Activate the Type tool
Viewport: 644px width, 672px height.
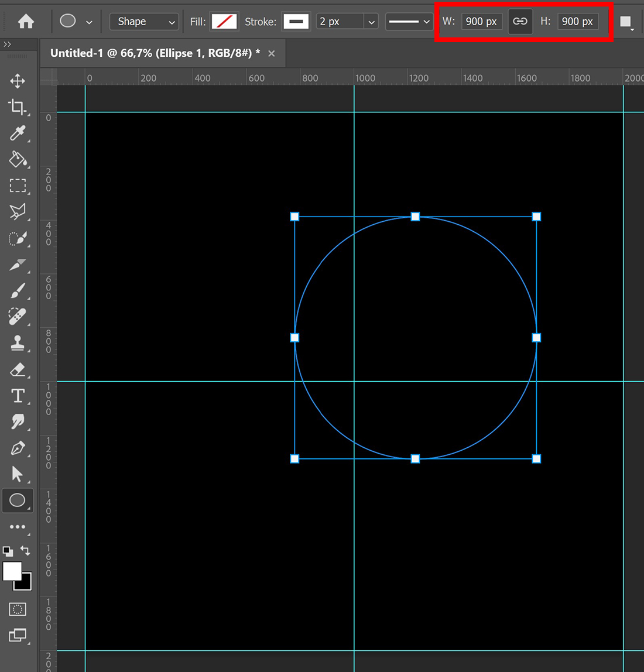tap(18, 396)
